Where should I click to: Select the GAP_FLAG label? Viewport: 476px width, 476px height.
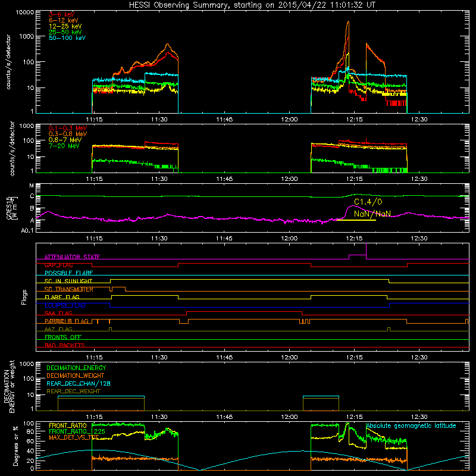[58, 265]
